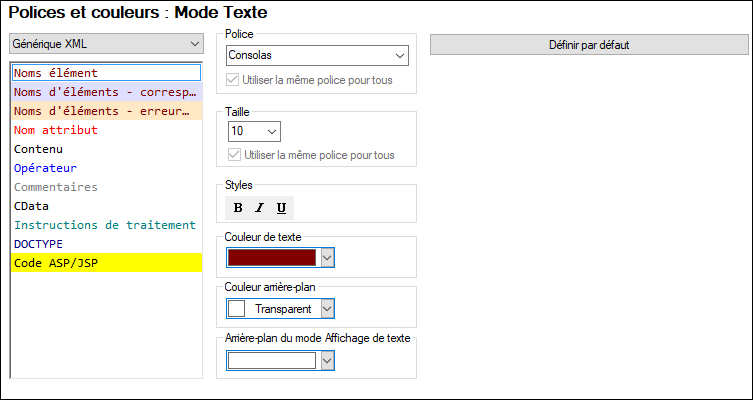
Task: Expand the Couleur arrière-plan Transparent dropdown
Action: pos(327,309)
